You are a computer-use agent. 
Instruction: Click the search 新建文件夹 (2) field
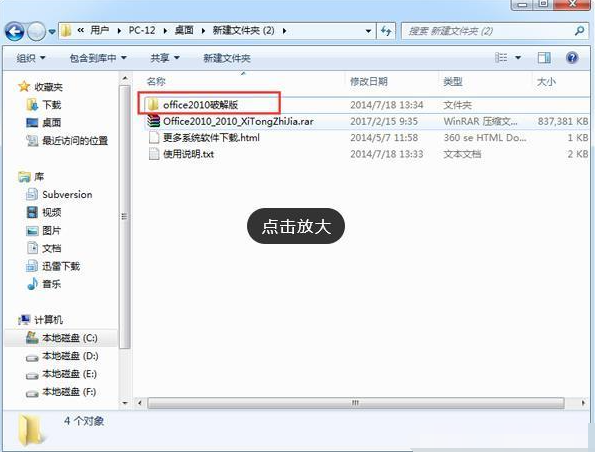click(490, 31)
